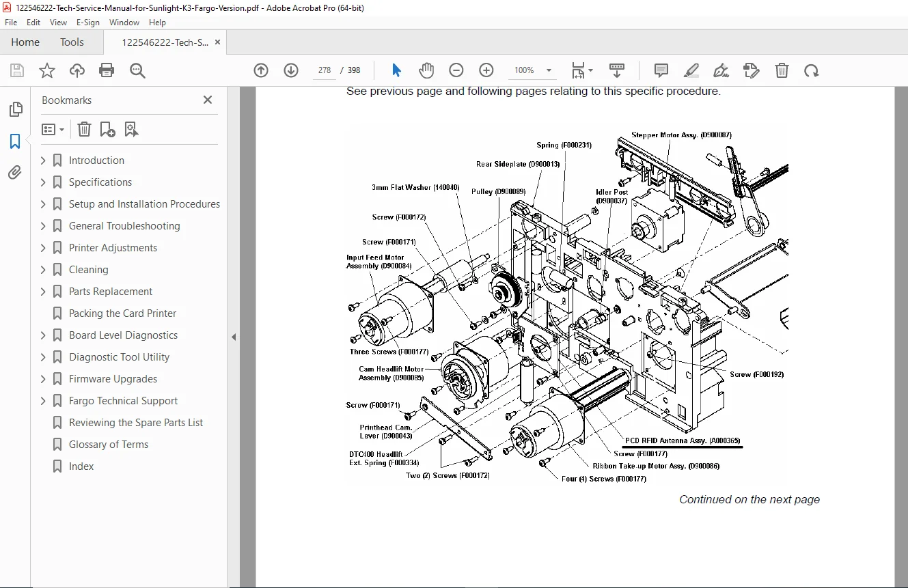Go to the next page
The height and width of the screenshot is (588, 908).
coord(291,70)
